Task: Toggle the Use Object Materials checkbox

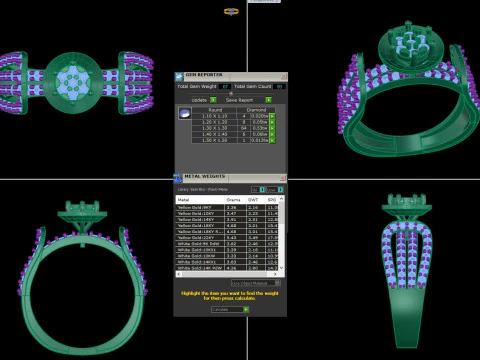Action: (x=277, y=283)
